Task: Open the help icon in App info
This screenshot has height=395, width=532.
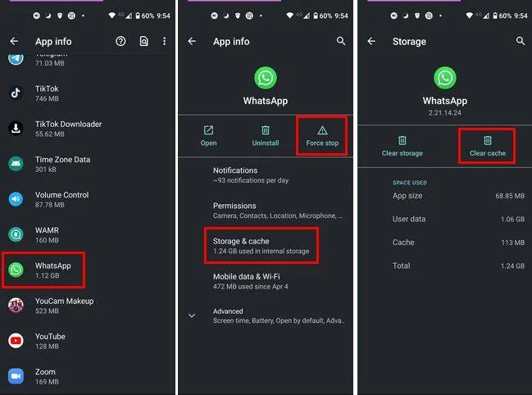Action: 120,41
